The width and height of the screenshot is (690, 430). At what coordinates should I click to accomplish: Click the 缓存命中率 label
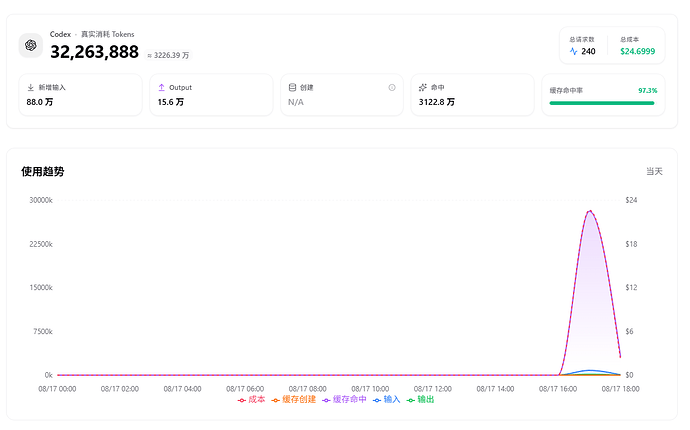coord(566,91)
